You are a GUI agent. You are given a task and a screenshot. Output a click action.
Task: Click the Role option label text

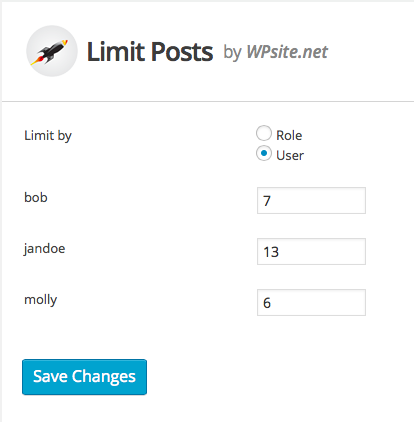click(289, 135)
